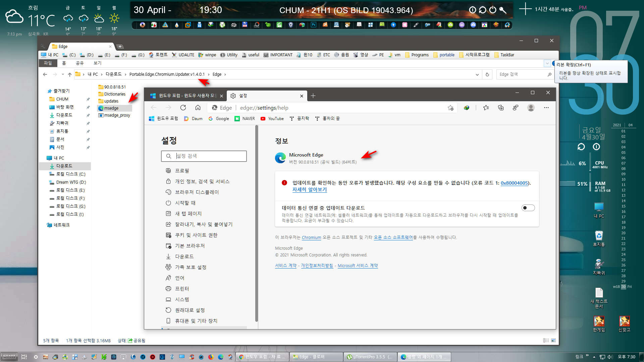Viewport: 644px width, 362px height.
Task: Open the Microsoft 서비스 계약 link
Action: pos(358,265)
